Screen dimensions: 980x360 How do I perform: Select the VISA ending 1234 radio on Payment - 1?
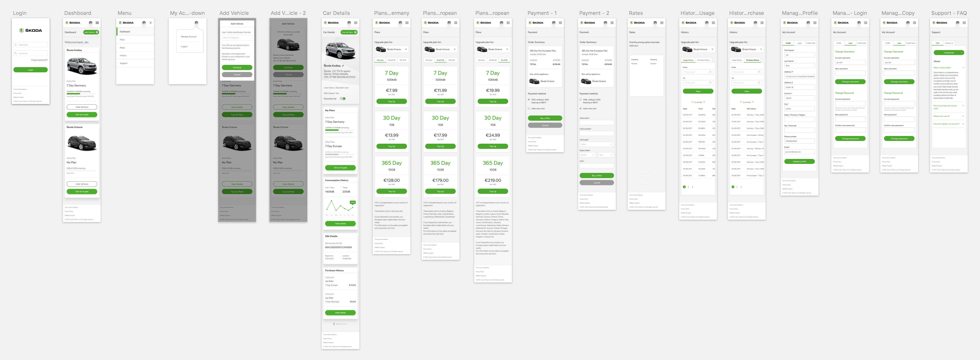coord(529,100)
